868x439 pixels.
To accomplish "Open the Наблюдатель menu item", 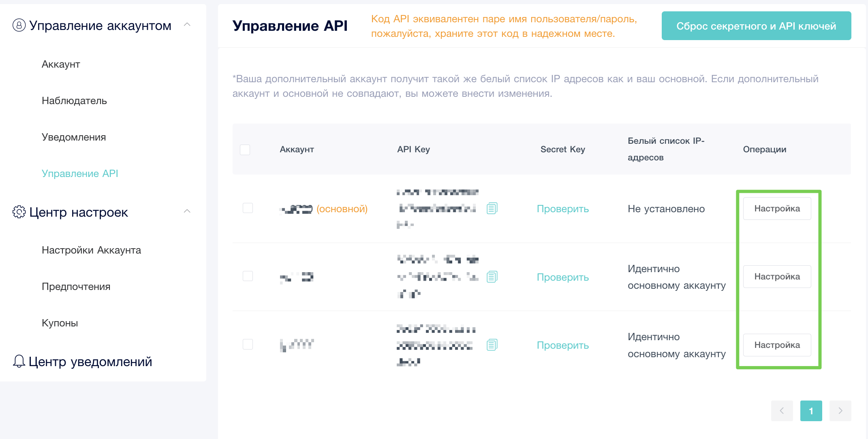I will (x=74, y=101).
